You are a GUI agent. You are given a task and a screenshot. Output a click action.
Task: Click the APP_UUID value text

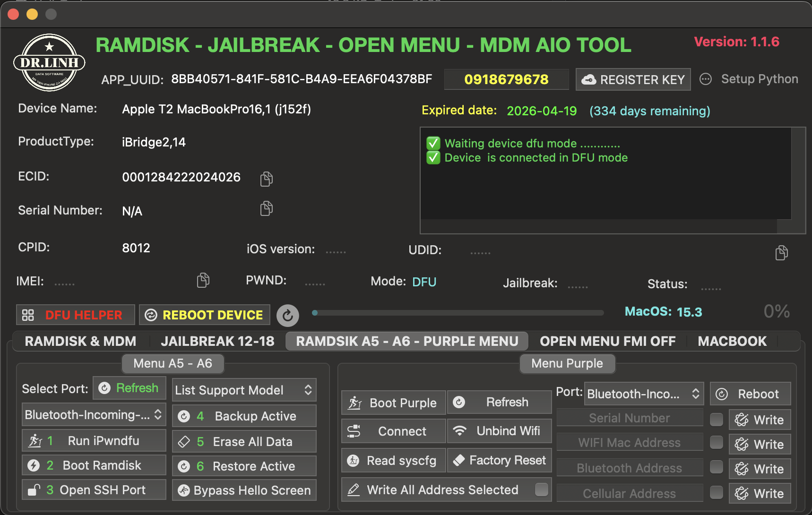[302, 79]
